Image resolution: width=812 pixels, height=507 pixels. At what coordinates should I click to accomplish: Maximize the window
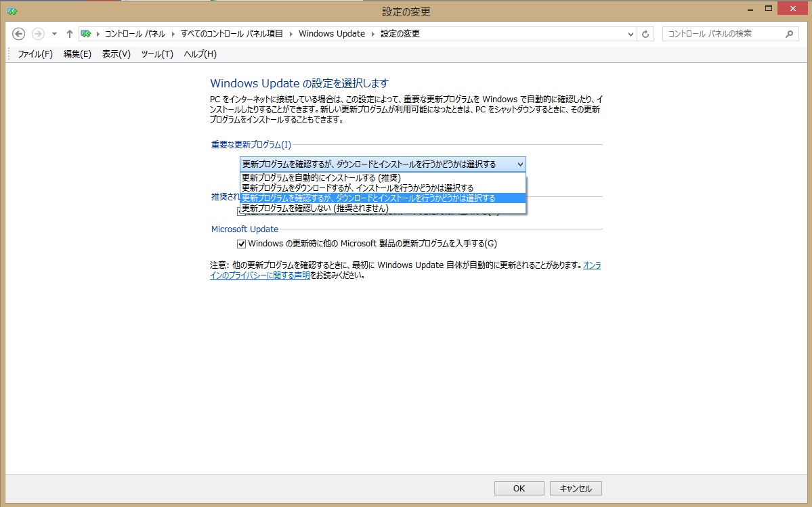click(769, 8)
